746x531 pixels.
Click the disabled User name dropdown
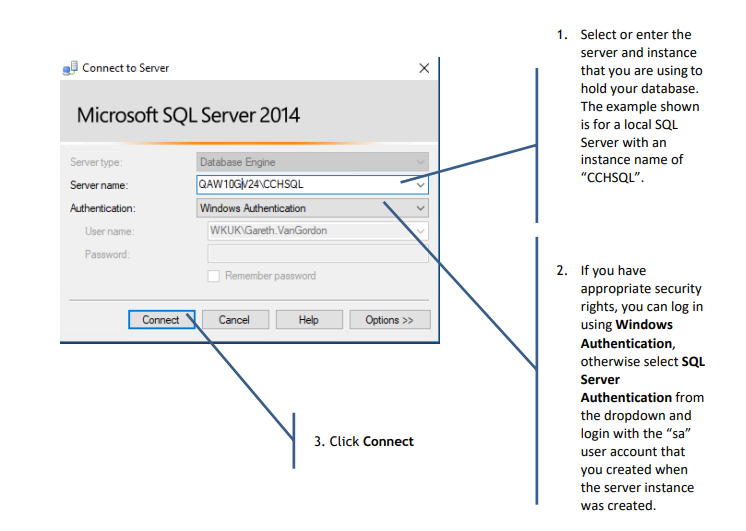(x=318, y=231)
